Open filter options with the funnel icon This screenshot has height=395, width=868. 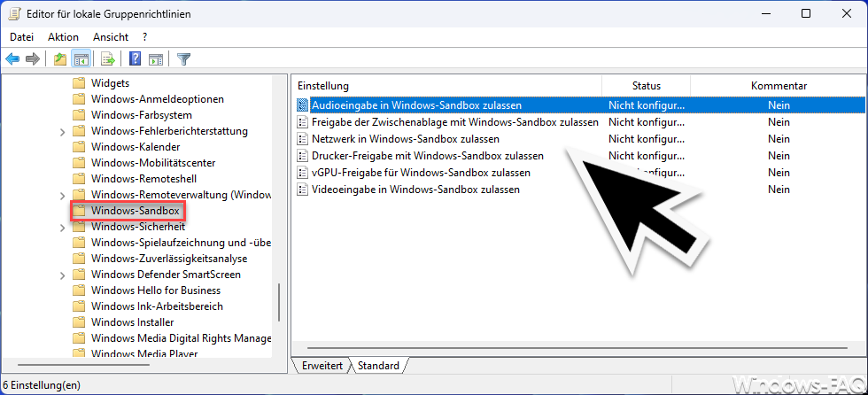[184, 58]
